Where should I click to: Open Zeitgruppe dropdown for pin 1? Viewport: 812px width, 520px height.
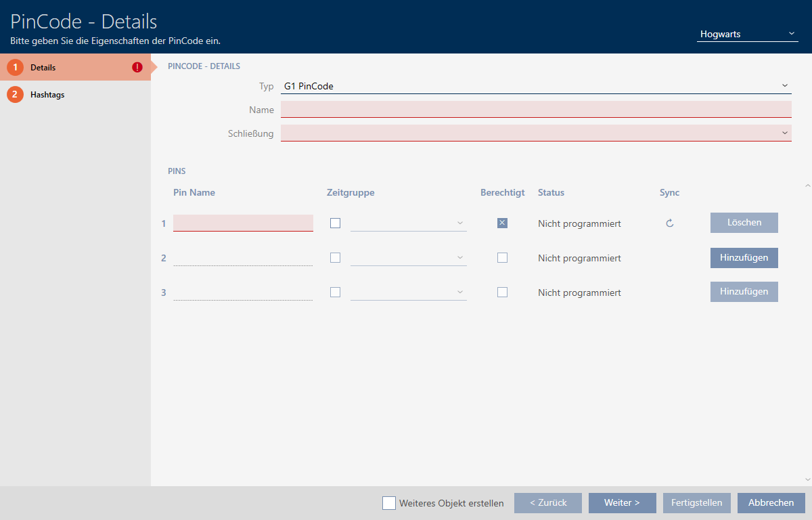point(408,223)
